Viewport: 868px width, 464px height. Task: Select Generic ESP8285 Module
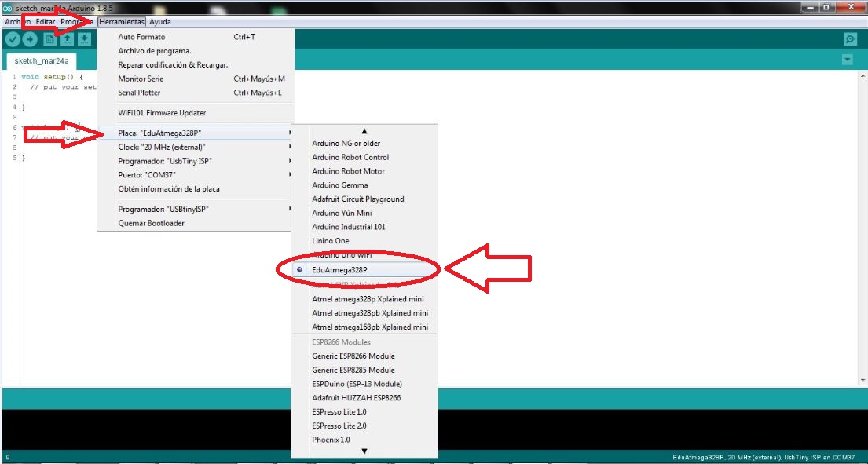tap(364, 370)
